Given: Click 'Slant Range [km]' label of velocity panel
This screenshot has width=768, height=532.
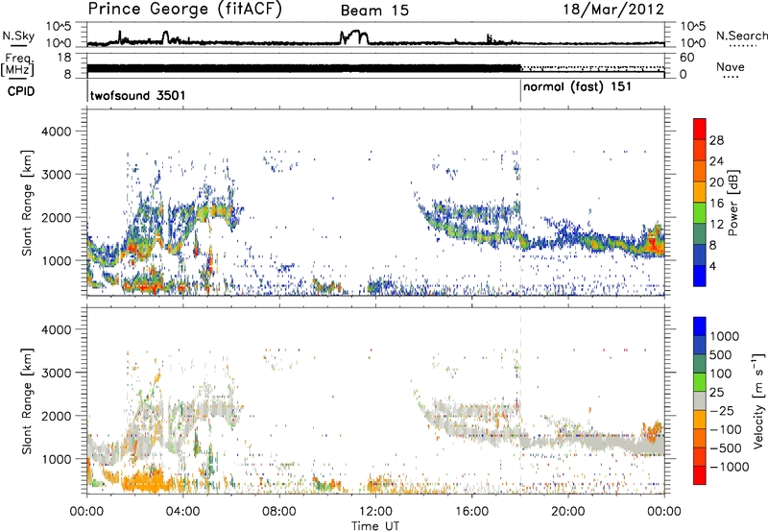Looking at the screenshot, I should point(27,401).
